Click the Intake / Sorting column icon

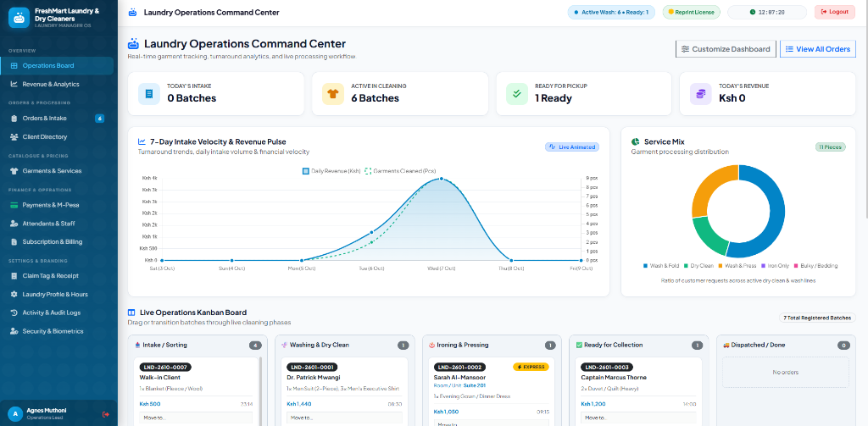(x=137, y=345)
